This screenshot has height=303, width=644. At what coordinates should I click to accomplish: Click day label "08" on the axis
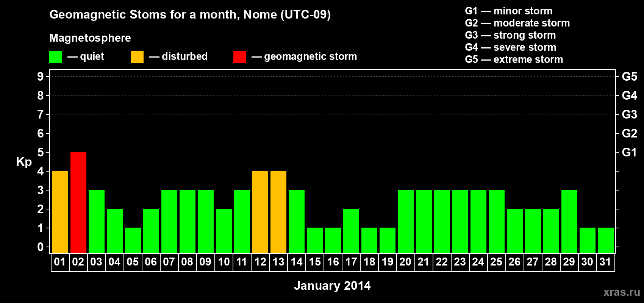(x=187, y=262)
